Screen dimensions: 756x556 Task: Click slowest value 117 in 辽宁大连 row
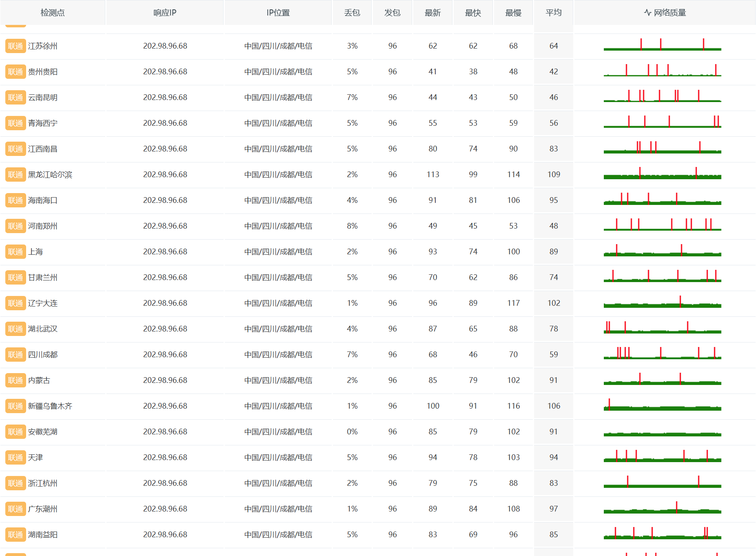[x=513, y=303]
